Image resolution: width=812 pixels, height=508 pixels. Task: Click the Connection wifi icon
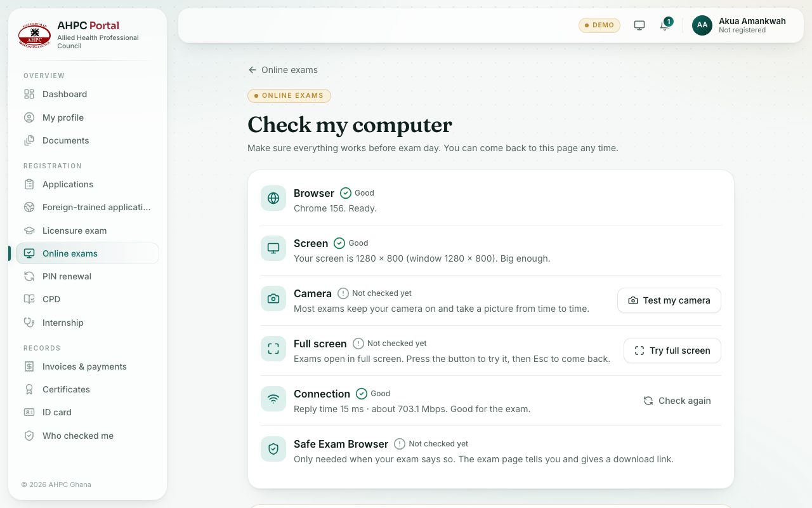pos(273,399)
